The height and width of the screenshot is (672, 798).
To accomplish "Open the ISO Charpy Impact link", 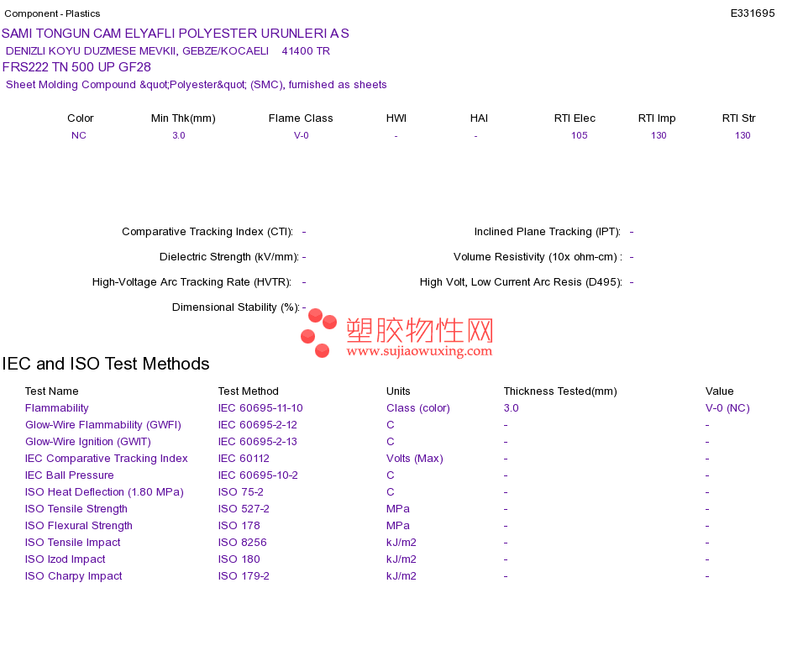I will (74, 576).
